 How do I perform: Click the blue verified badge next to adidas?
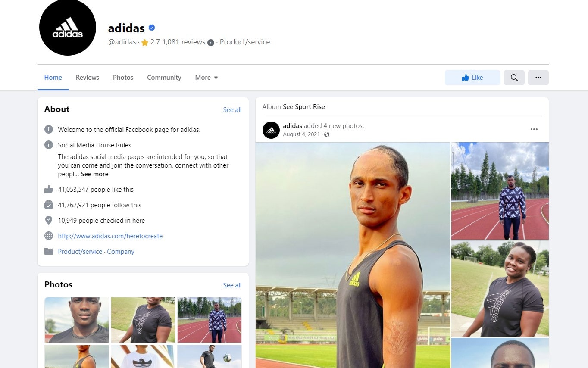pyautogui.click(x=152, y=28)
